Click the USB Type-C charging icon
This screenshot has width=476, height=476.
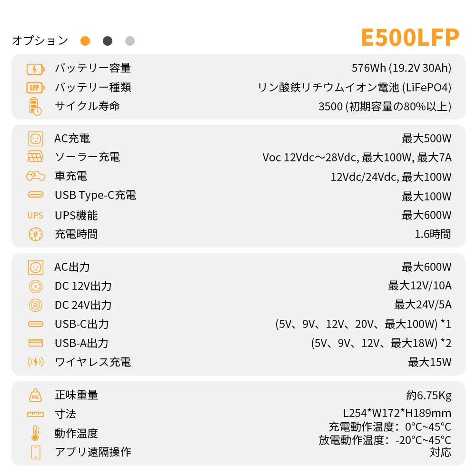coord(36,195)
